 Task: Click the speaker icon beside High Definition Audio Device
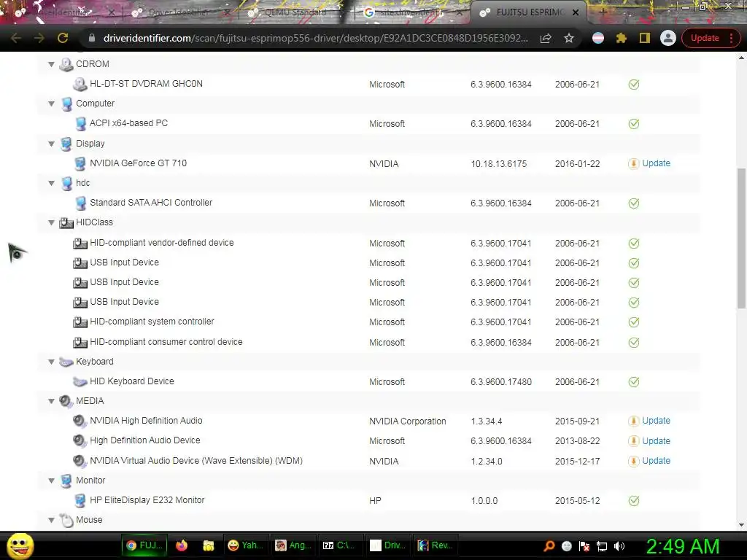pyautogui.click(x=80, y=441)
